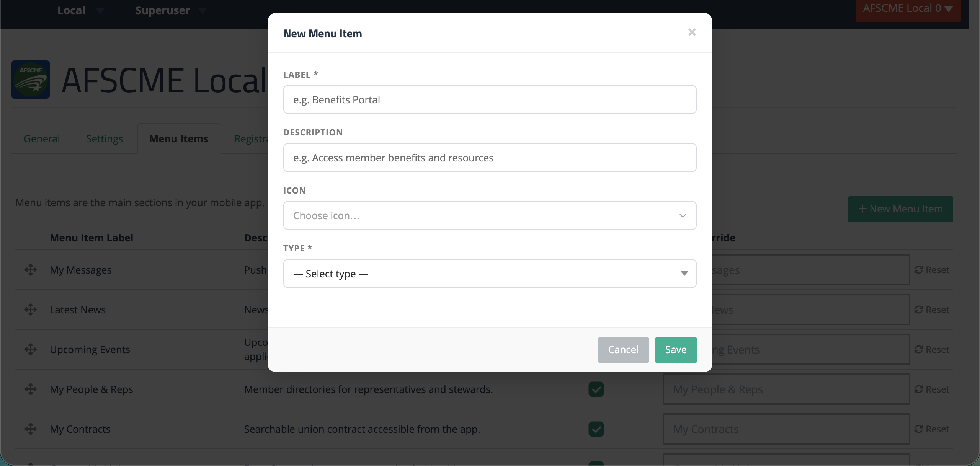980x466 pixels.
Task: Click the My Messages row label
Action: pos(81,270)
